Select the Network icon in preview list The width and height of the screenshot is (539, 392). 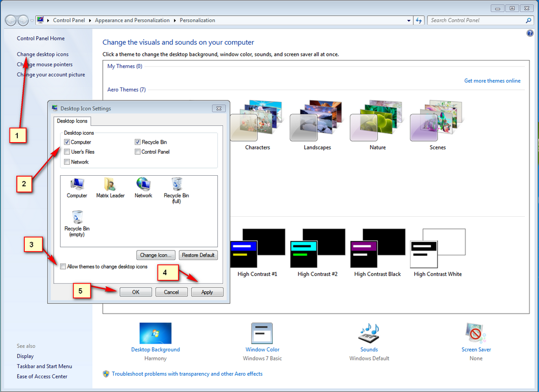(x=143, y=184)
